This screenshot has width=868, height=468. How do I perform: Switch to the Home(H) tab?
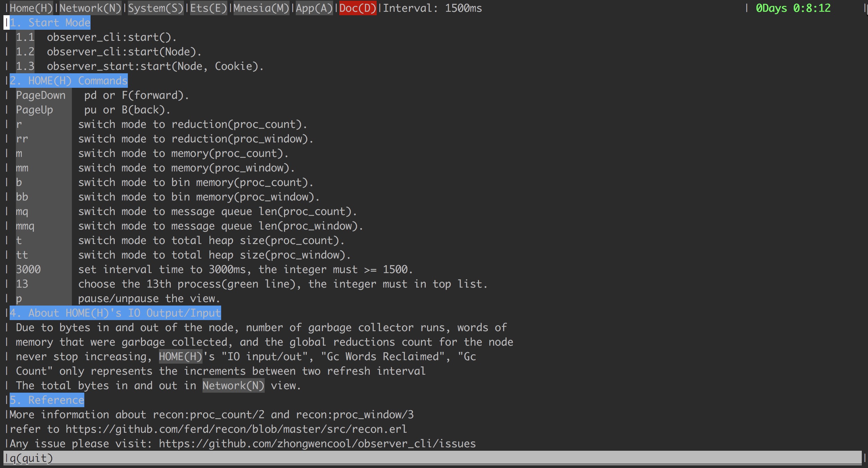pos(31,8)
